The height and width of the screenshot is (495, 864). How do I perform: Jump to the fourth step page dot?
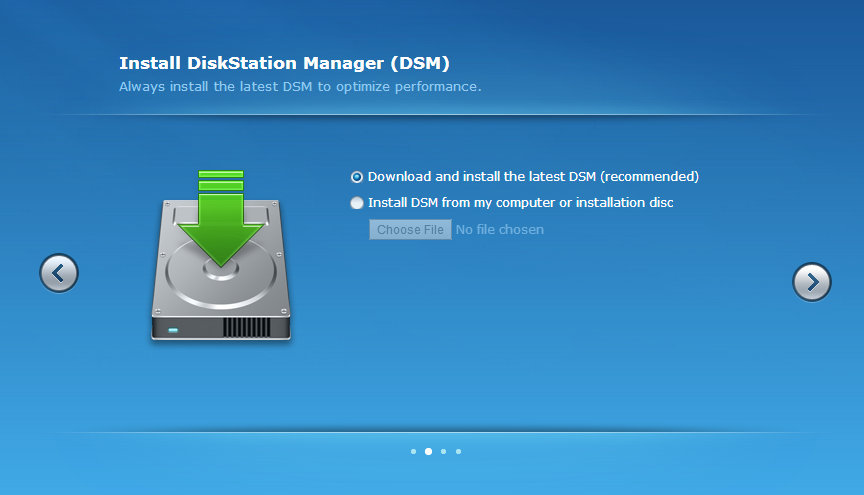pos(458,451)
